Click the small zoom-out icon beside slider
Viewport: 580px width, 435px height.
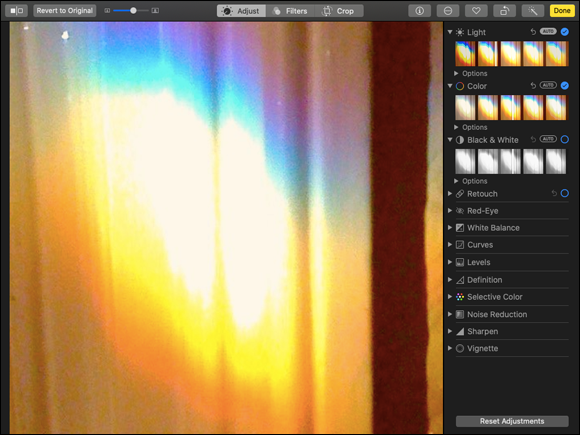(x=107, y=11)
